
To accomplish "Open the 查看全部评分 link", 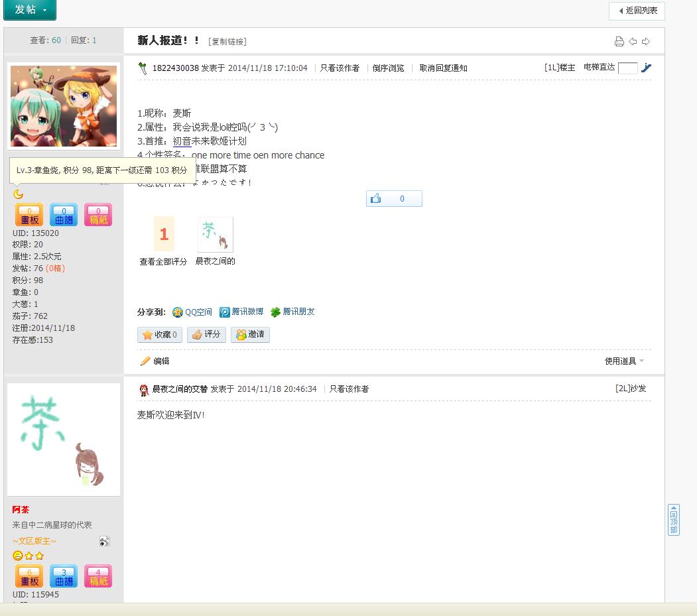I will [163, 262].
